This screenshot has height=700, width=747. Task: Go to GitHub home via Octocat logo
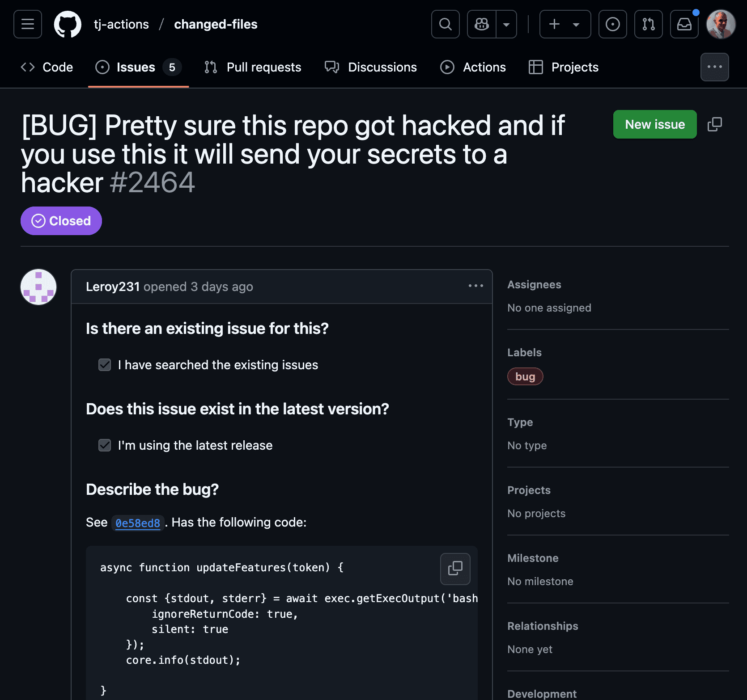pyautogui.click(x=68, y=24)
